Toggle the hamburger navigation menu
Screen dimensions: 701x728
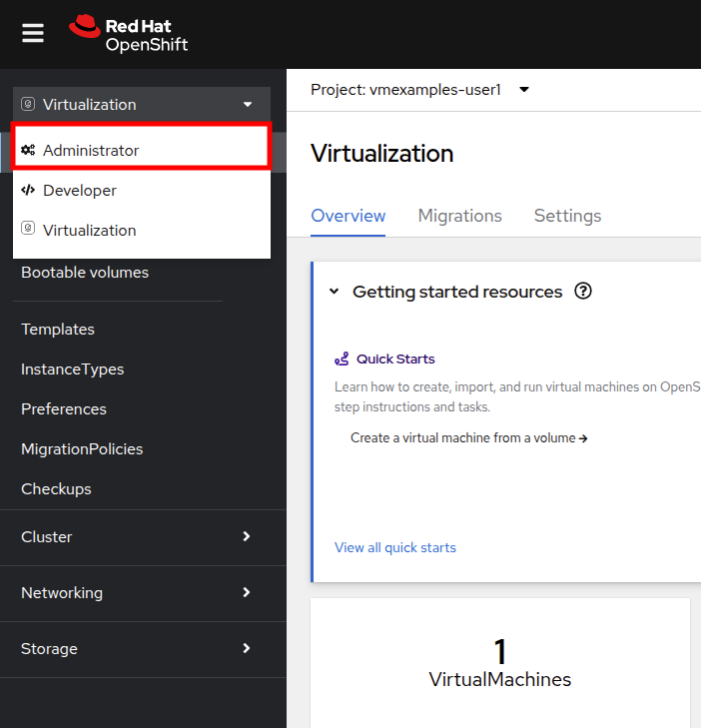33,33
